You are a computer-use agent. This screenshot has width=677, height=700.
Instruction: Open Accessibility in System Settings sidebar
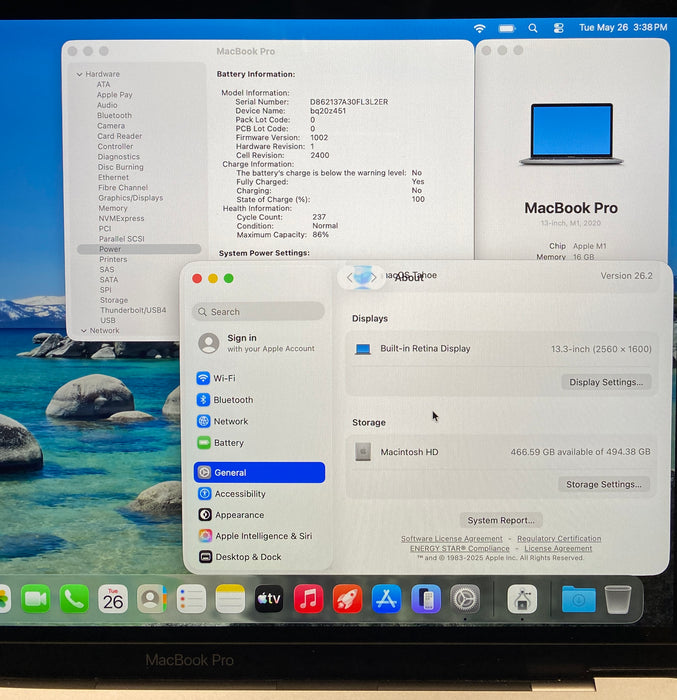tap(259, 493)
